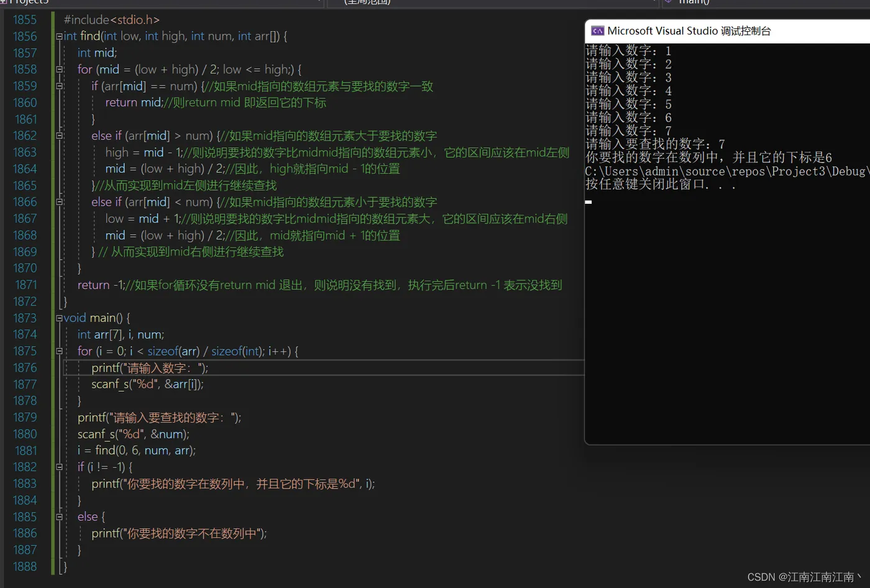The width and height of the screenshot is (870, 588).
Task: Click the 'return -1;' statement
Action: click(101, 285)
